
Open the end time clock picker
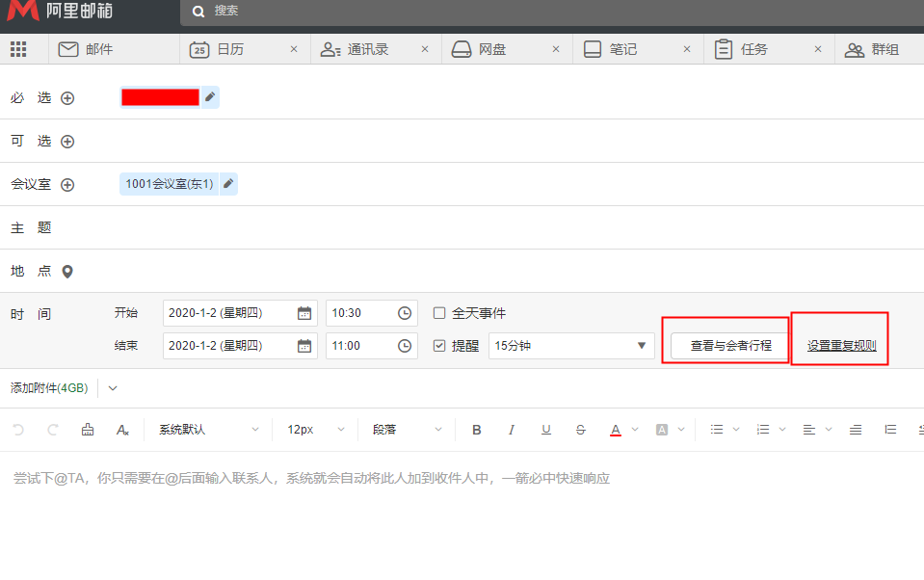click(x=405, y=346)
